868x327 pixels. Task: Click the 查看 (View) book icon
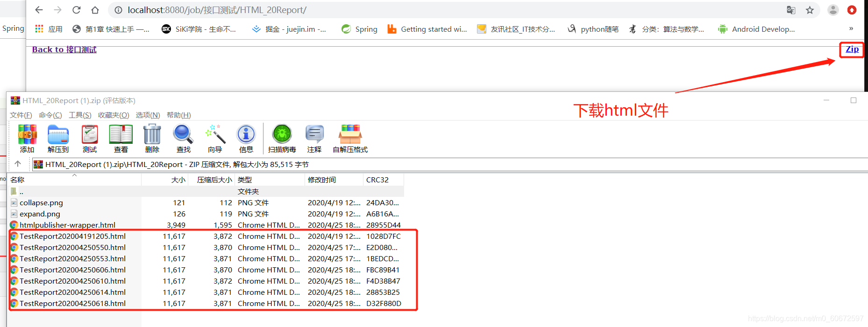[x=121, y=139]
